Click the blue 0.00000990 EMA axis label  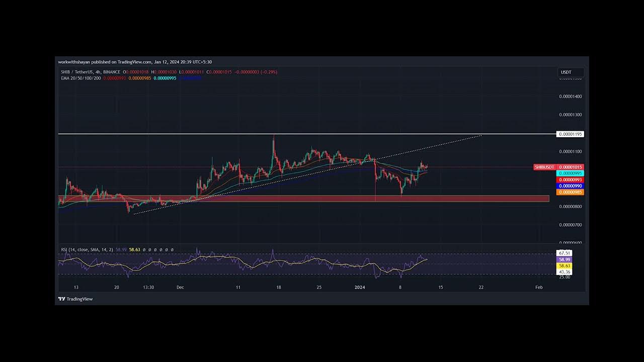tap(570, 186)
